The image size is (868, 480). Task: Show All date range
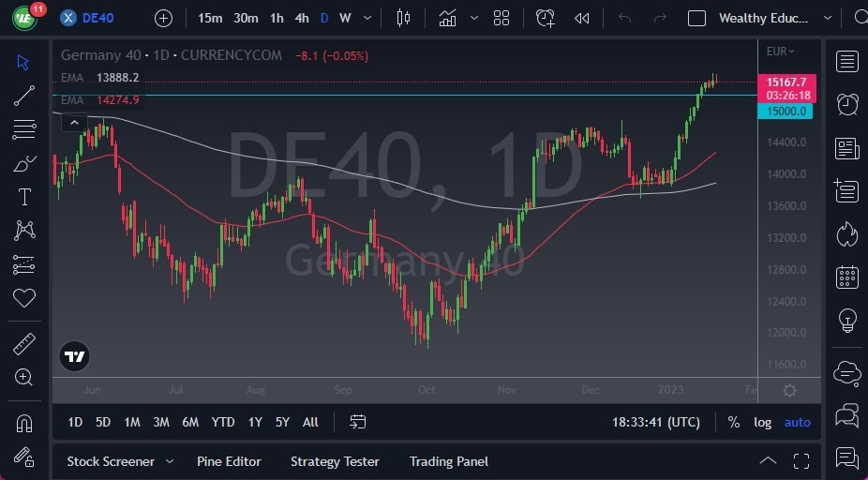tap(310, 423)
